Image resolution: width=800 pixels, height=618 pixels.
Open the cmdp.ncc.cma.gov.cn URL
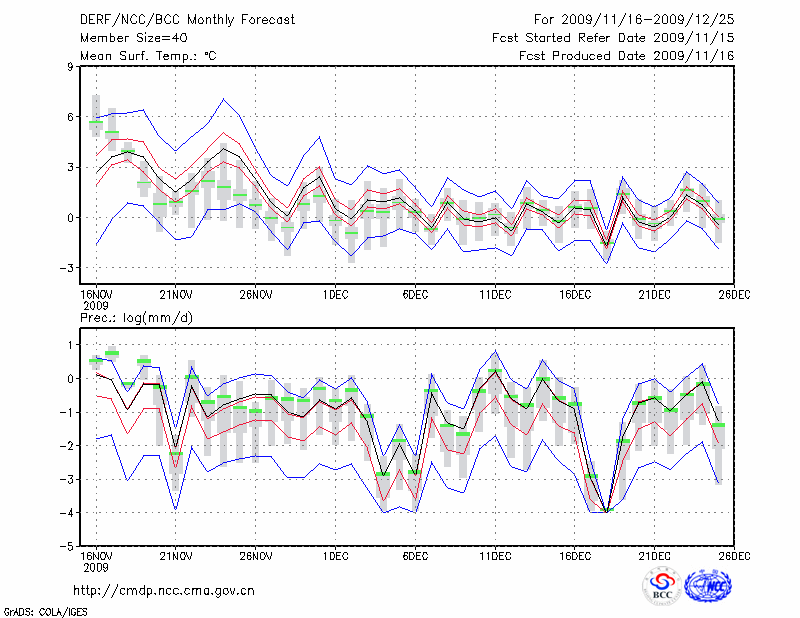tap(164, 590)
